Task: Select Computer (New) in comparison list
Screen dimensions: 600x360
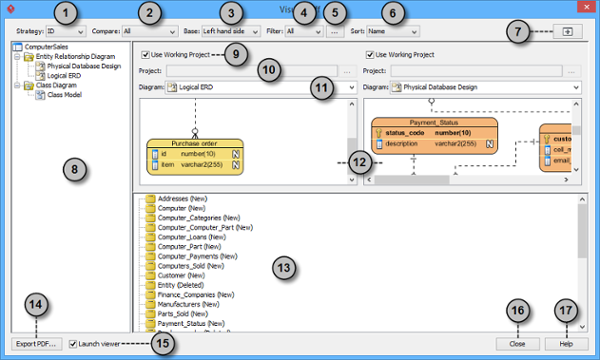Action: [x=181, y=208]
